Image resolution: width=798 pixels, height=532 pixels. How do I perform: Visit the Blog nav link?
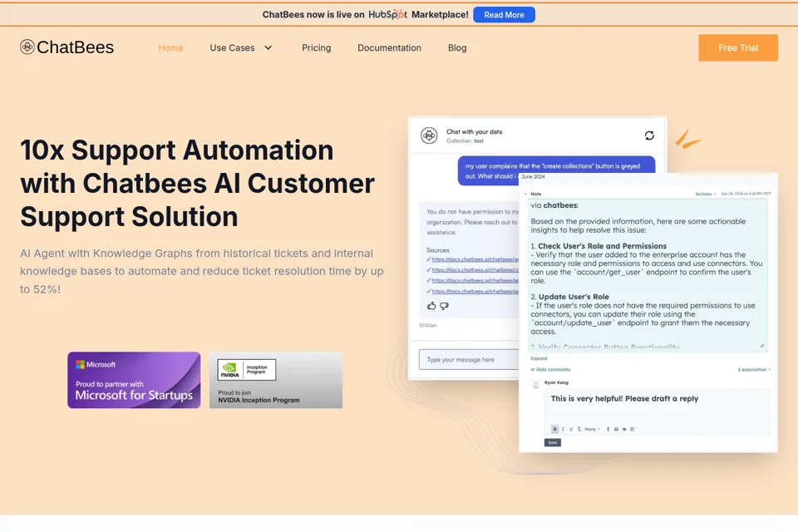(x=457, y=48)
